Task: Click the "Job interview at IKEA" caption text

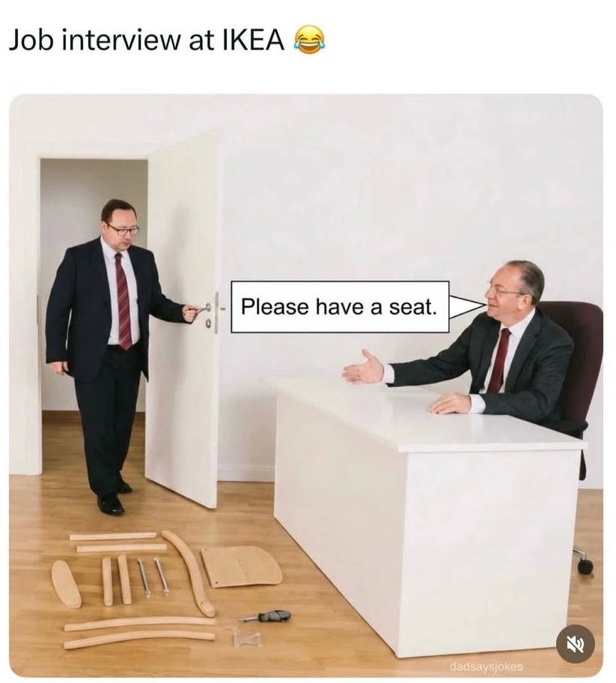Action: click(146, 40)
